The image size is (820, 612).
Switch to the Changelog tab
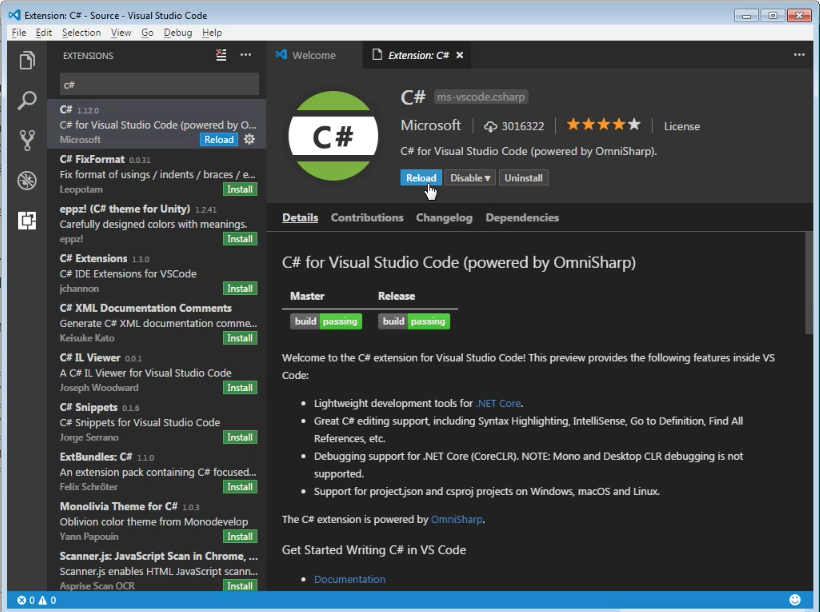[x=444, y=218]
